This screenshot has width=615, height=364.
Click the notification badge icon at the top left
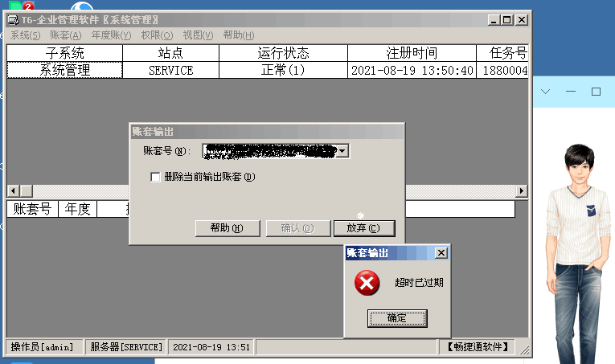[28, 5]
